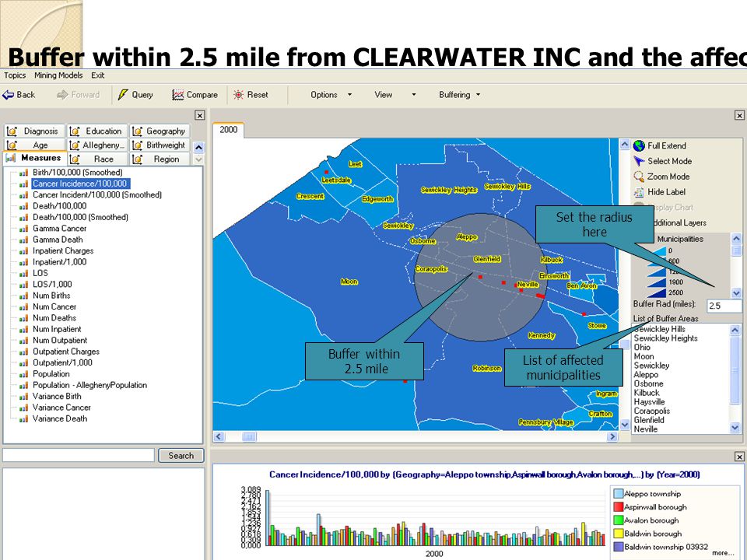Click icon beside Gamma Cancer measure

[x=23, y=229]
